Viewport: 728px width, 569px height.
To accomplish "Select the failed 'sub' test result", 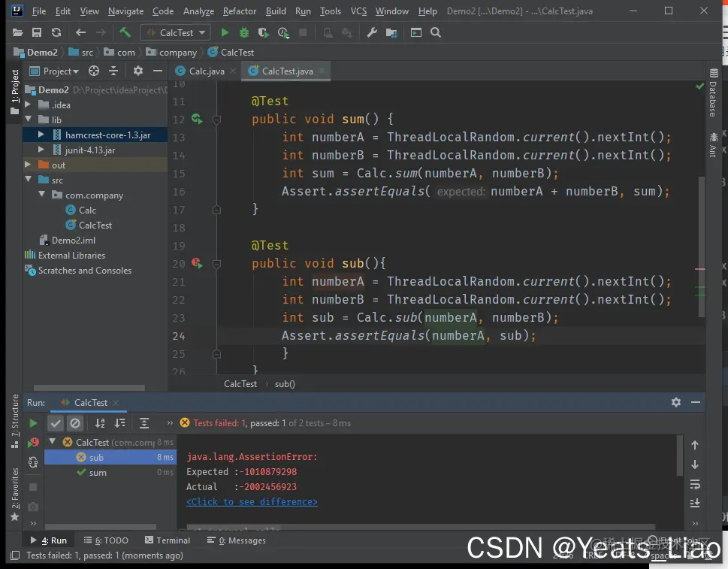I will coord(110,458).
